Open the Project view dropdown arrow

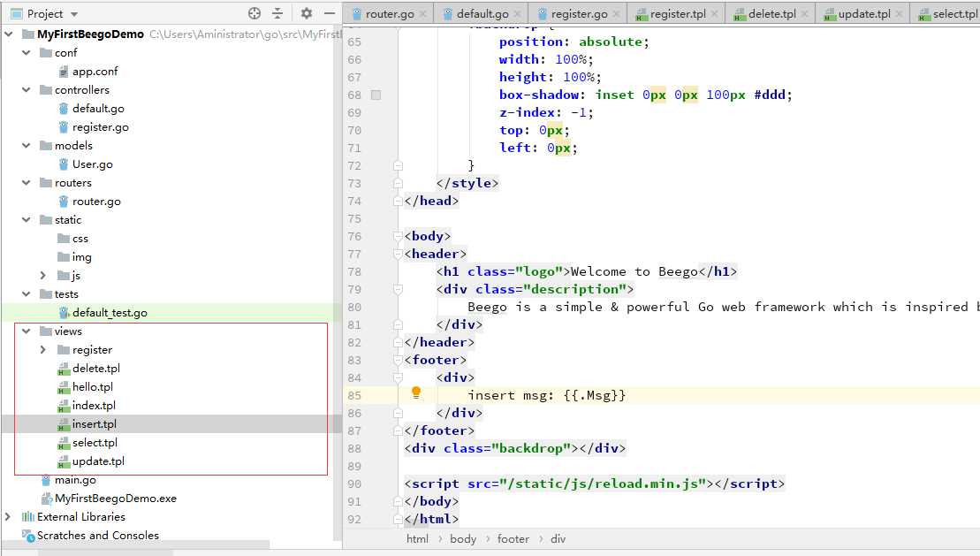click(73, 14)
